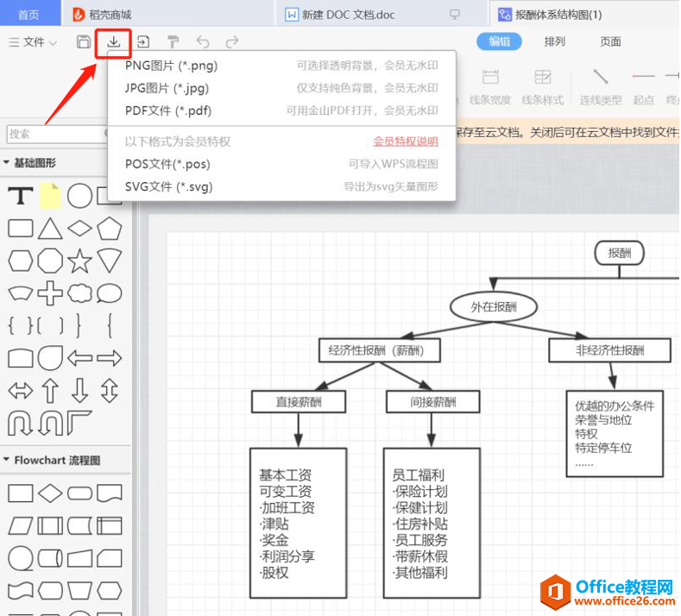Select the hexagon shape
This screenshot has width=681, height=616.
coord(21,261)
